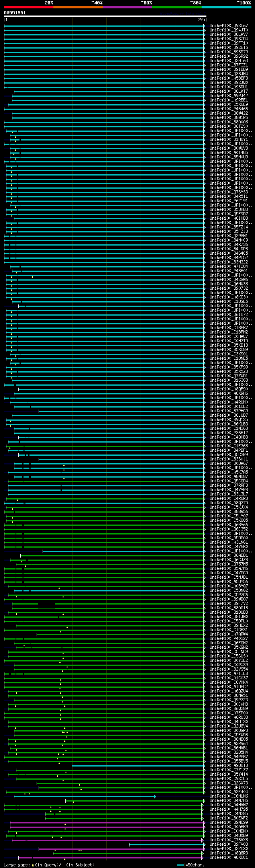This screenshot has width=255, height=868.
Task: Select hit label UniRef100_Q90732
Action: 229,289
